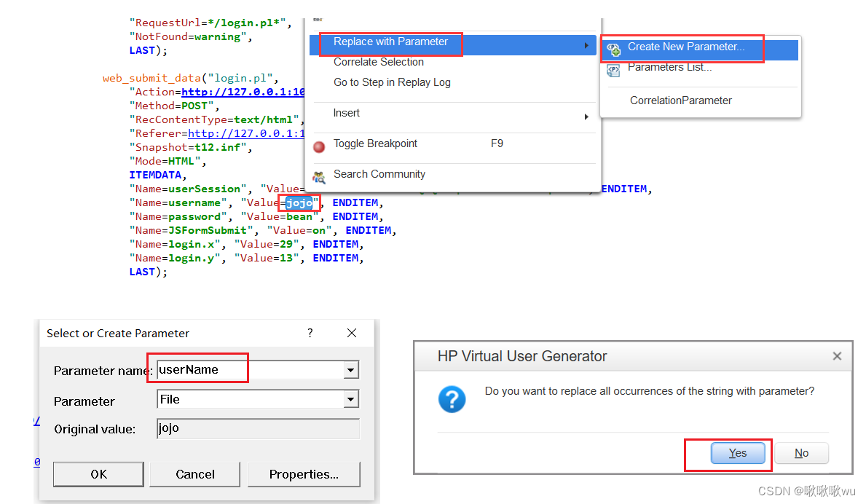The height and width of the screenshot is (504, 866).
Task: Click the "Name=login.y" line
Action: coord(245,259)
